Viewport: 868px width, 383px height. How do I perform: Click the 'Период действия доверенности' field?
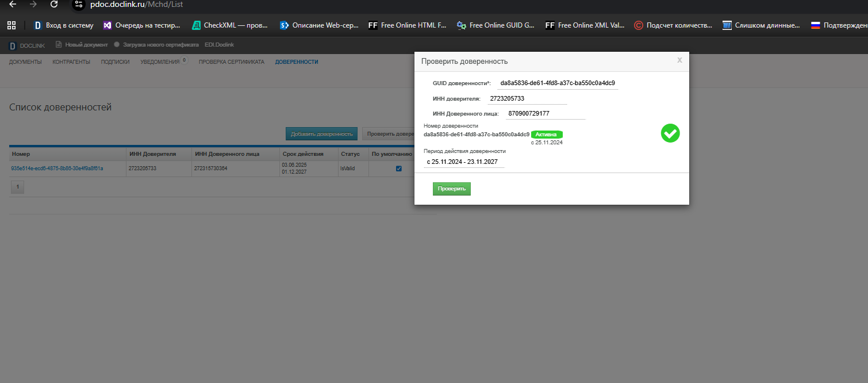click(x=464, y=162)
